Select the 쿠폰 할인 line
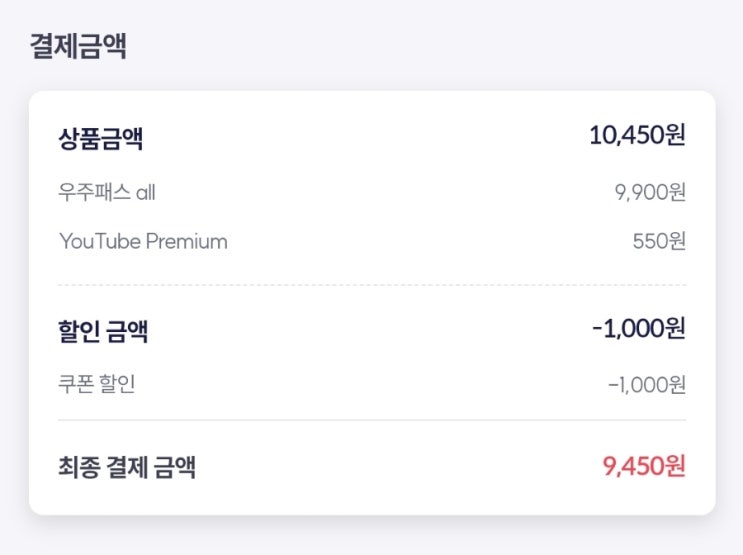Viewport: 743px width, 555px height. point(96,384)
